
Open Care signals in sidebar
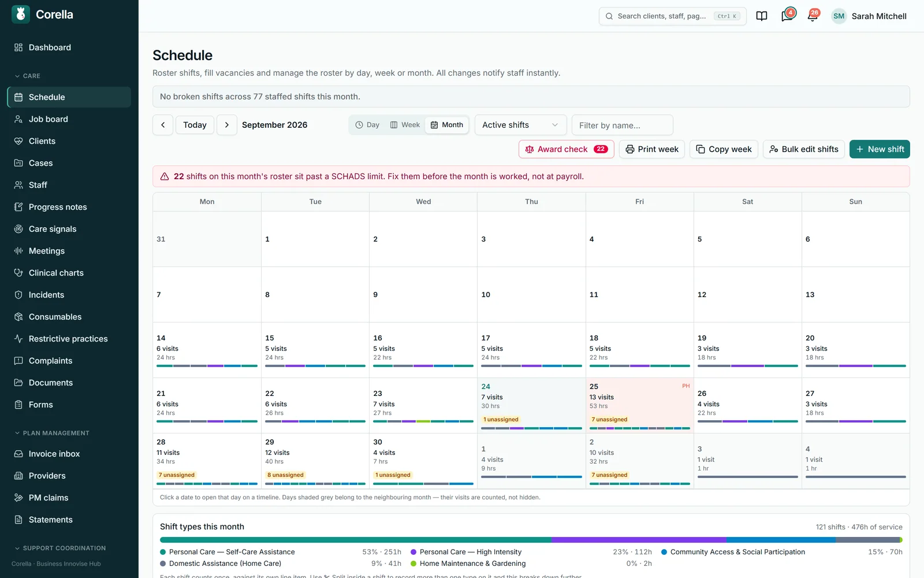point(69,229)
